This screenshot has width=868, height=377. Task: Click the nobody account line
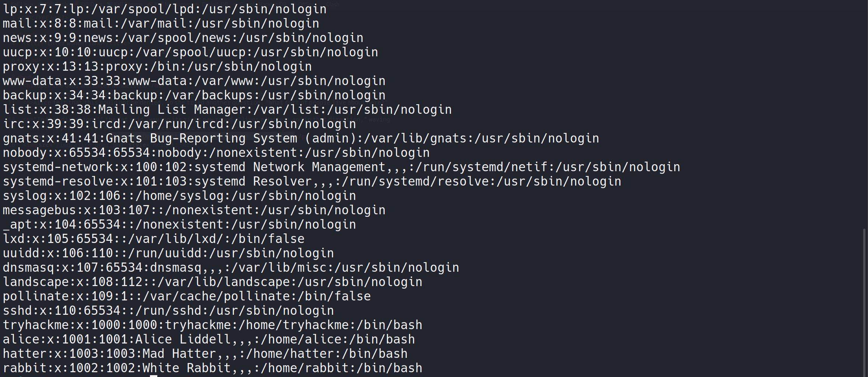click(x=216, y=153)
